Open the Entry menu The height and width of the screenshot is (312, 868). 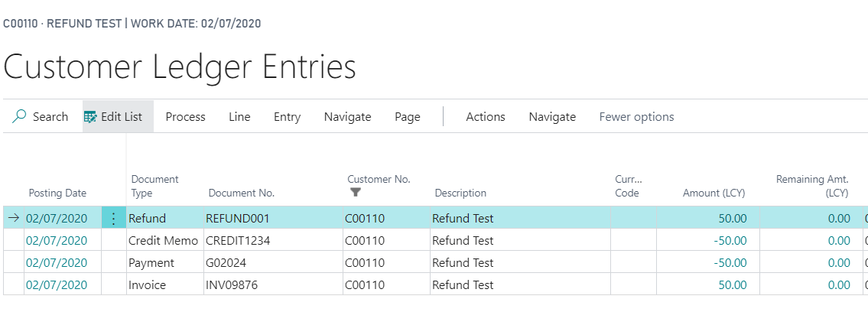288,117
